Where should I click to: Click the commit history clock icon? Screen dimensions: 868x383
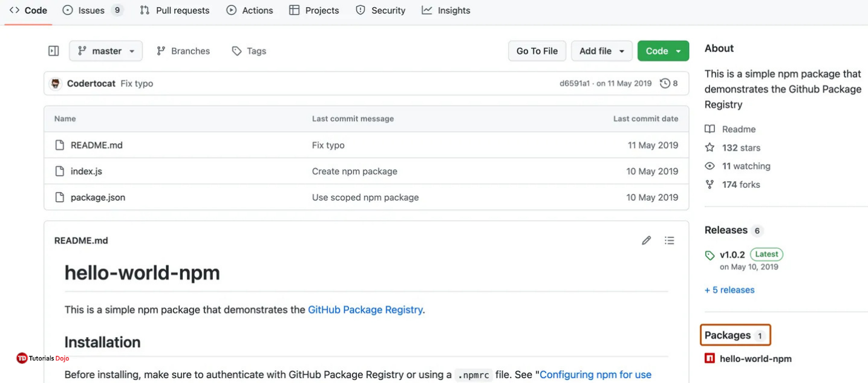click(665, 83)
